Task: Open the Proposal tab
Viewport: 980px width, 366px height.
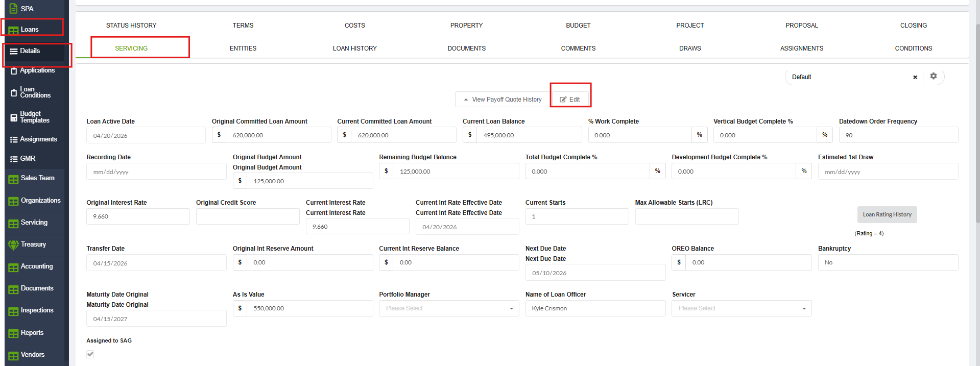Action: (x=802, y=26)
